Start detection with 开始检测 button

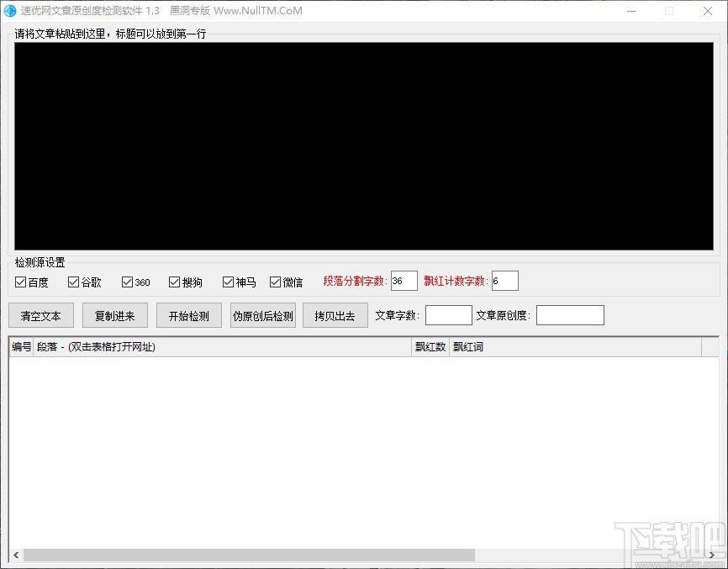[189, 315]
